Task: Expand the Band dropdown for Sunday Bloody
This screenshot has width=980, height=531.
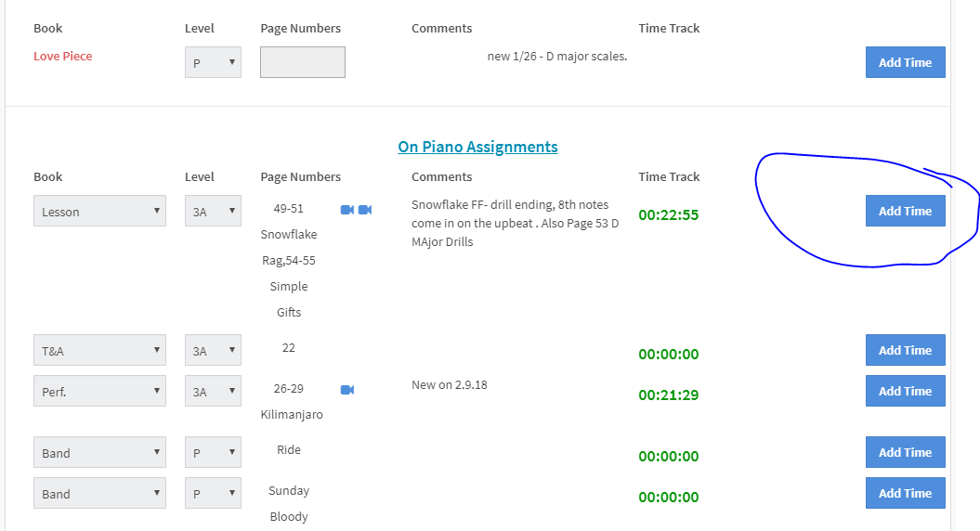Action: point(100,494)
